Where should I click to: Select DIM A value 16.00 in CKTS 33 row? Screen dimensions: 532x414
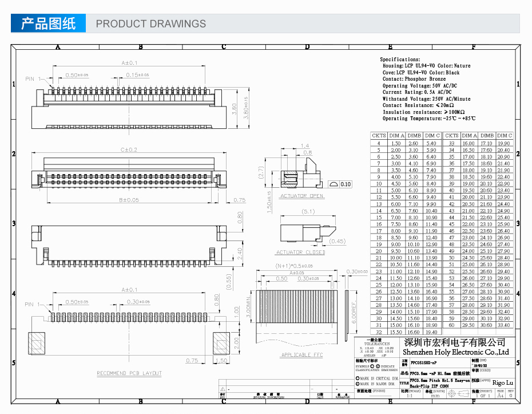pos(468,143)
